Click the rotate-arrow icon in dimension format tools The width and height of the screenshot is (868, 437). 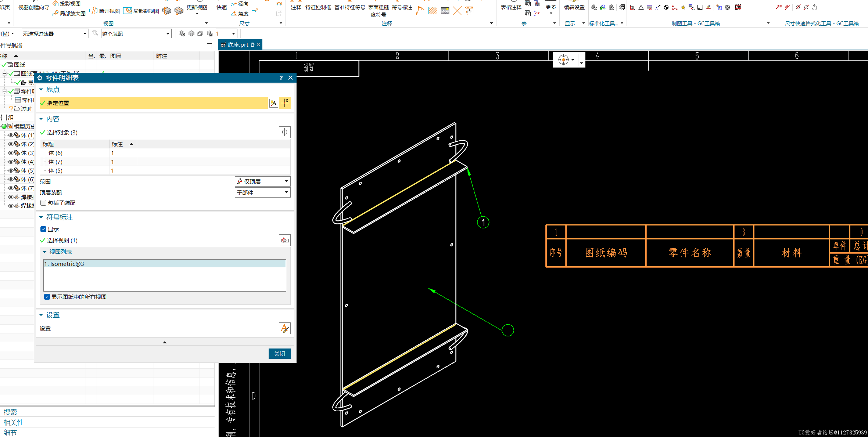[815, 7]
